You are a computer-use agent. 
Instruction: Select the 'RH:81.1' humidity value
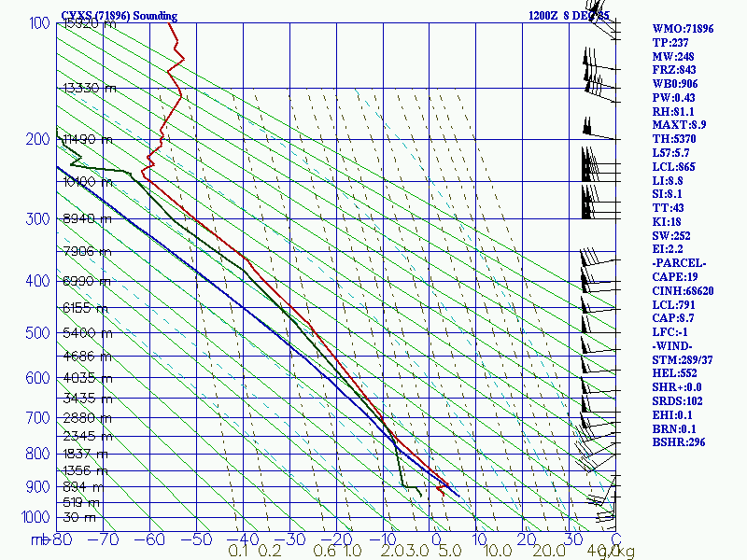tap(673, 111)
